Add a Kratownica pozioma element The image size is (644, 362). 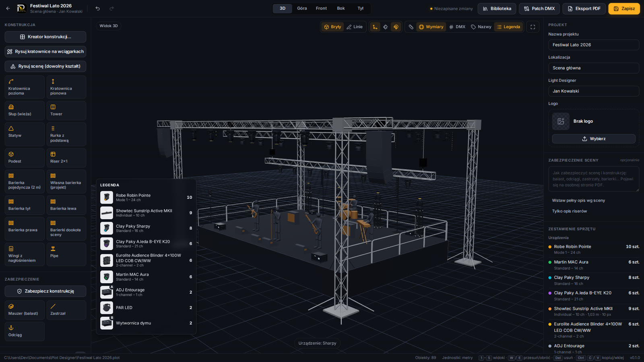click(x=25, y=87)
